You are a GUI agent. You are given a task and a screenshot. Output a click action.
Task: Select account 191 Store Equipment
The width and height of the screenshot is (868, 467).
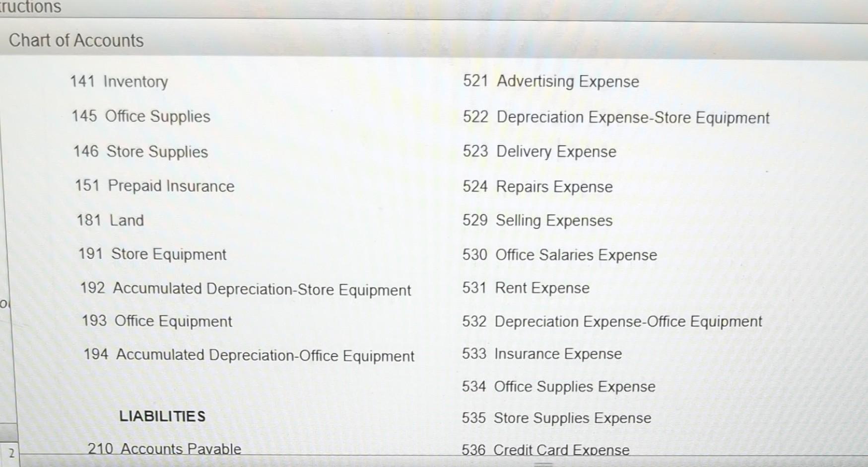(x=151, y=254)
